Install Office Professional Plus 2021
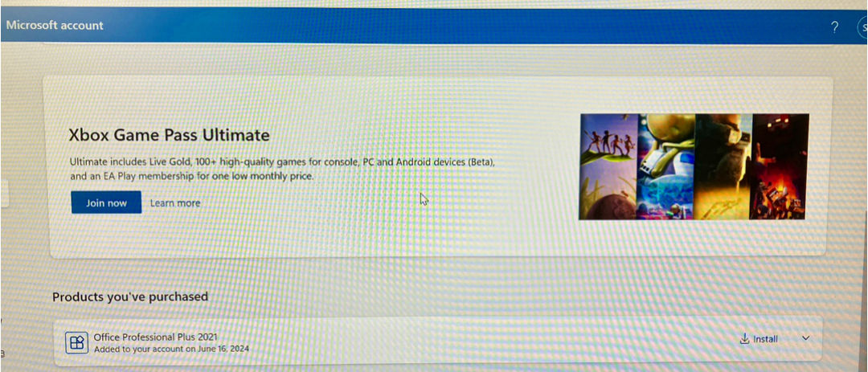This screenshot has height=372, width=868. [759, 339]
